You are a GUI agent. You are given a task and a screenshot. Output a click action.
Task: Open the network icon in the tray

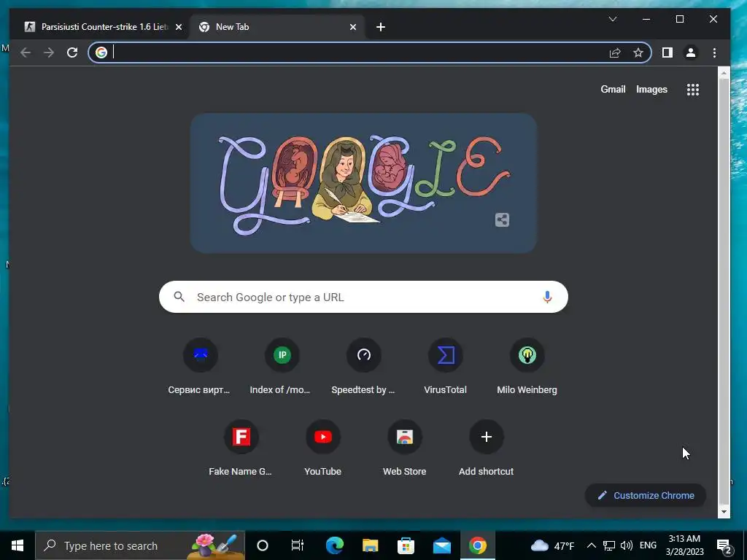(609, 545)
